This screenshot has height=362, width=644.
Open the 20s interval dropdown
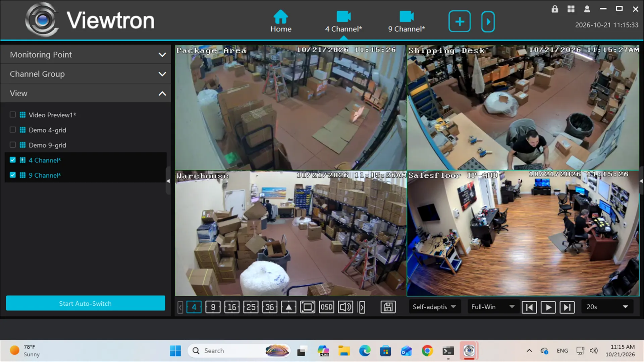(607, 307)
